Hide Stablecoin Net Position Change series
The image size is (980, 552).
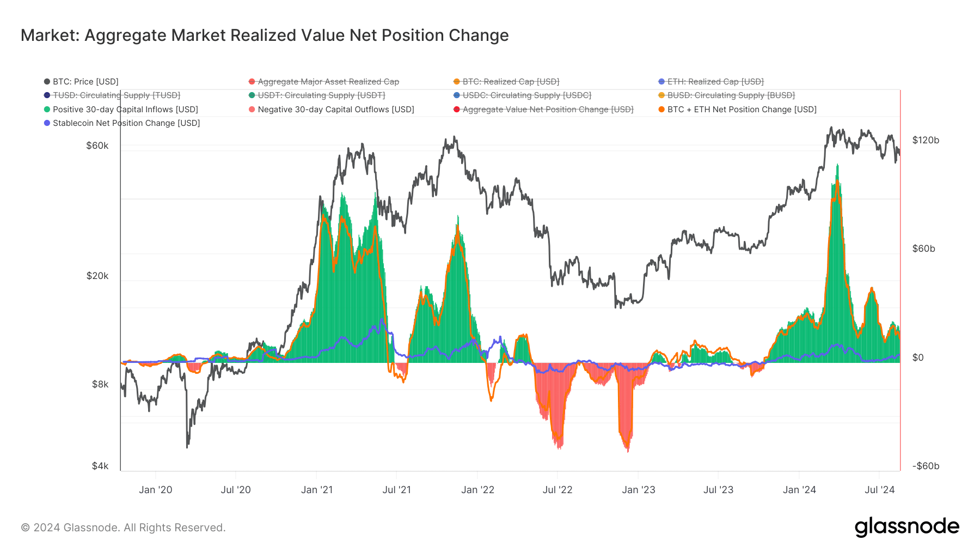(122, 123)
